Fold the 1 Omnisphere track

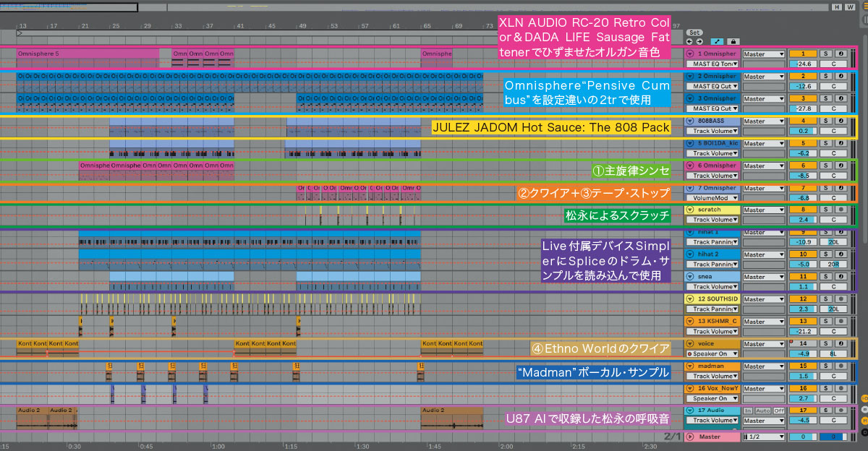click(689, 53)
